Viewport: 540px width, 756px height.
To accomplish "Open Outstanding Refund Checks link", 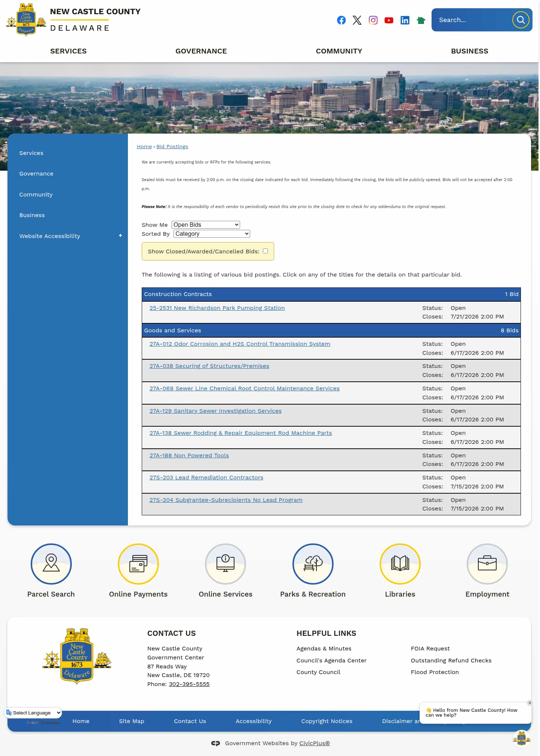I will click(x=451, y=661).
